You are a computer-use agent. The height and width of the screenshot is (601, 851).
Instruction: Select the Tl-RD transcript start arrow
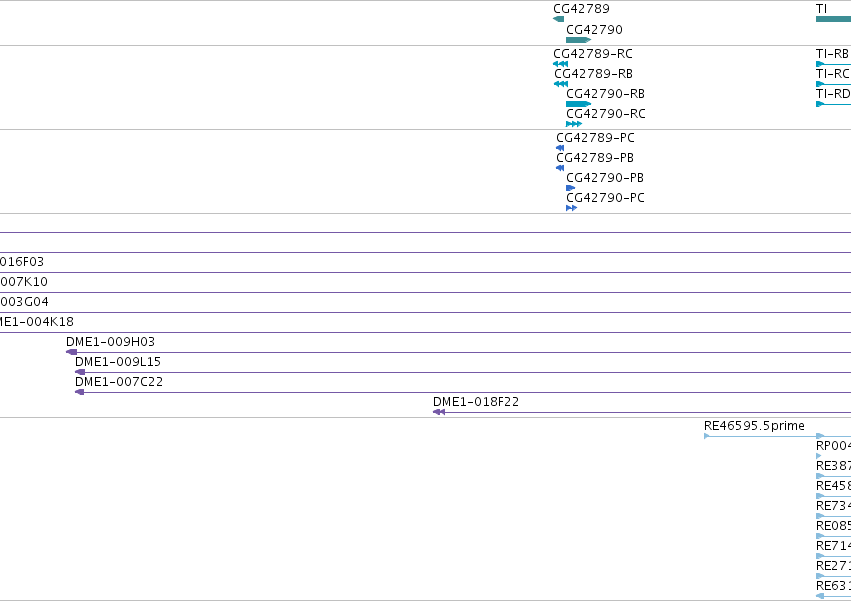point(820,104)
